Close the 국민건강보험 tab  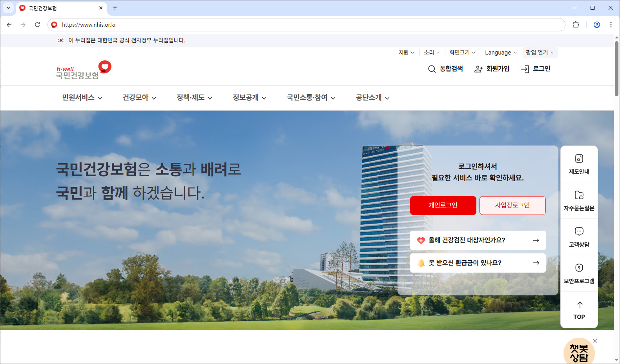[x=101, y=8]
